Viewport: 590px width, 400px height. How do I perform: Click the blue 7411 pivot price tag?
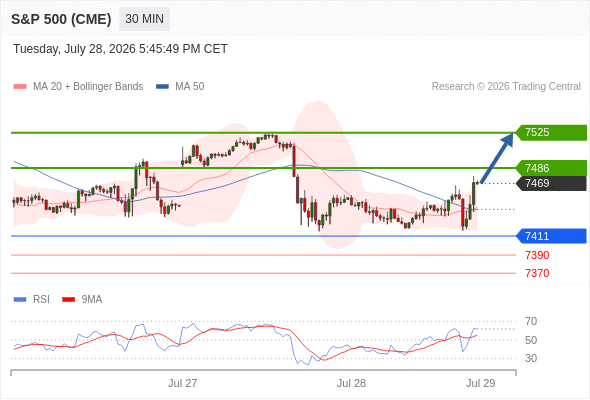[551, 236]
